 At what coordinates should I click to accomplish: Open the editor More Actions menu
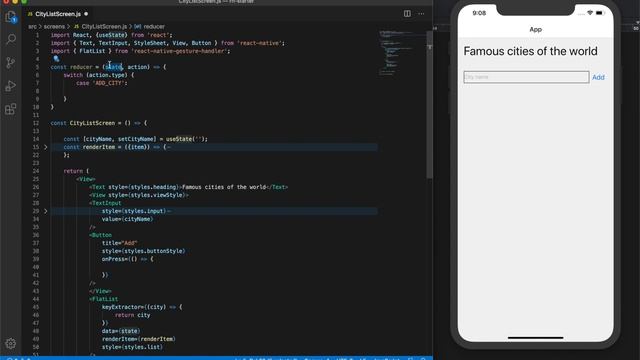tap(421, 13)
